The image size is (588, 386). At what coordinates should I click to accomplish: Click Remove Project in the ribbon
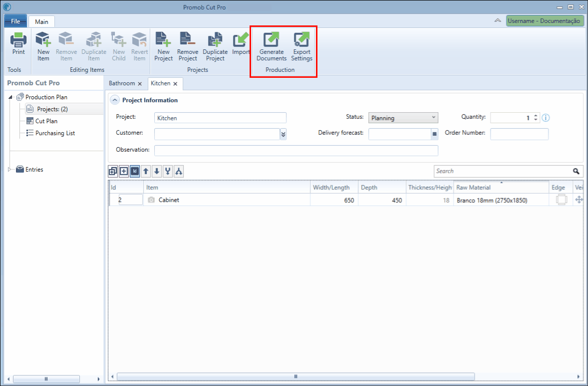point(188,46)
